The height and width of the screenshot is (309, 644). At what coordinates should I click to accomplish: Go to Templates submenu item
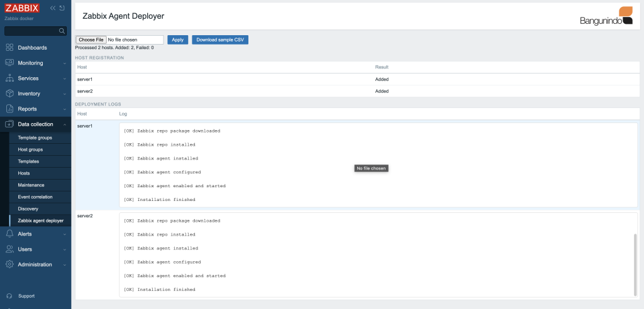28,161
